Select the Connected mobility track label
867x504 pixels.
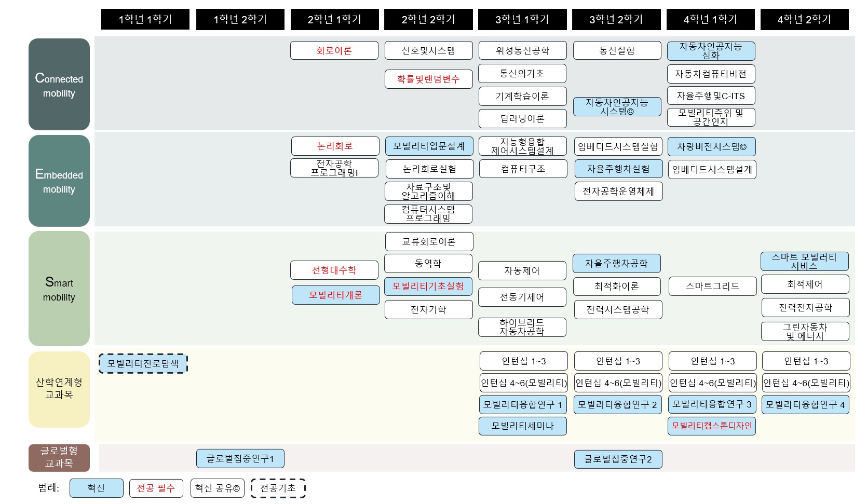point(59,85)
